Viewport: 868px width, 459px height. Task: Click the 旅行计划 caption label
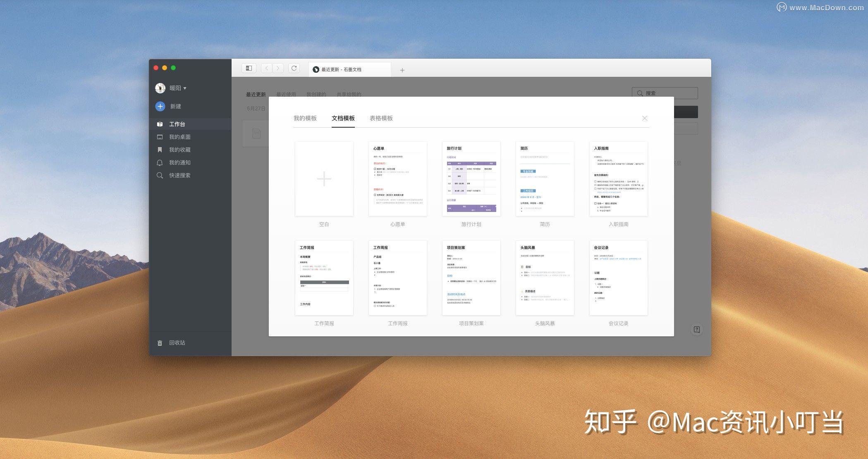coord(471,224)
